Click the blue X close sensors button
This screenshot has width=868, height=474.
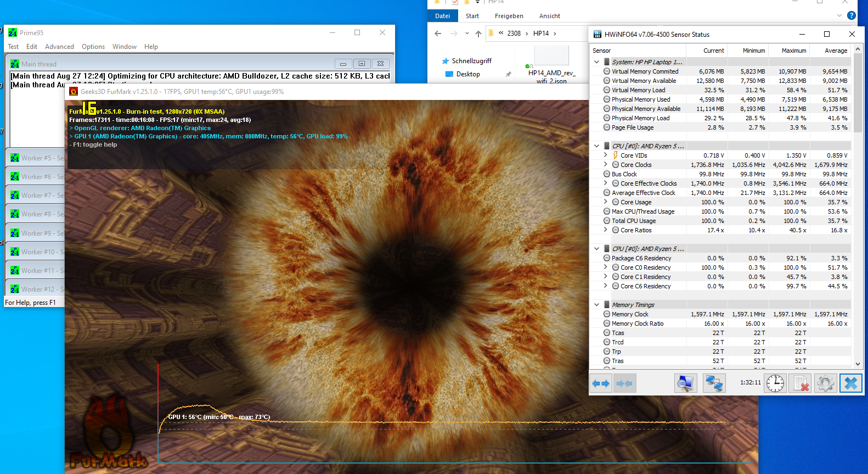click(850, 383)
